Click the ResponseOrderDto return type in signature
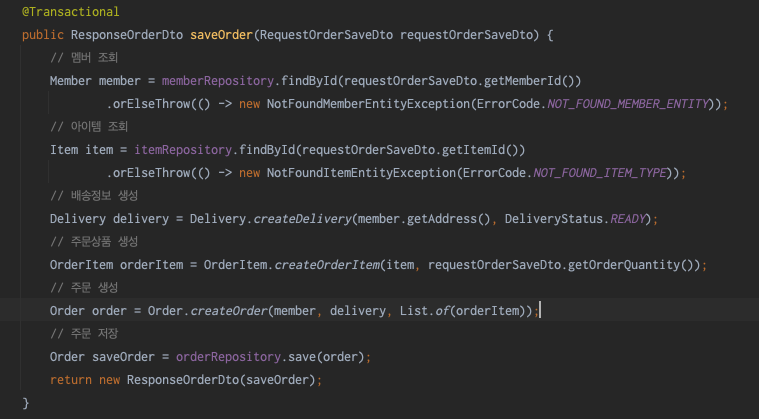 [x=127, y=35]
